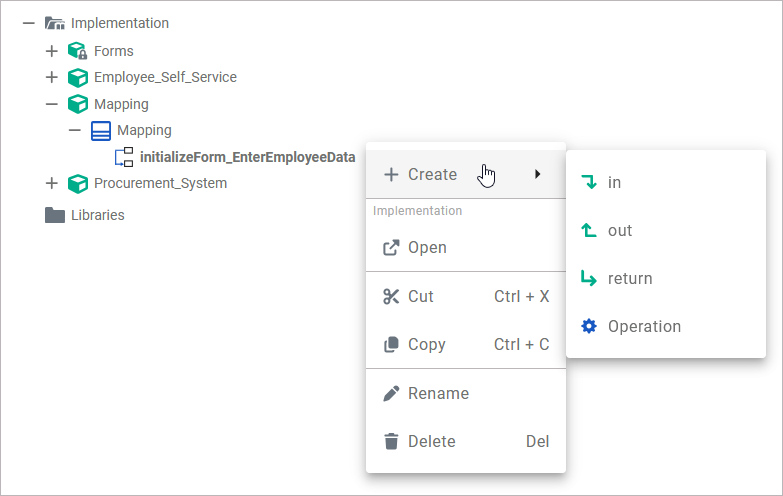The image size is (783, 496).
Task: Select Cut in the context menu
Action: point(421,296)
